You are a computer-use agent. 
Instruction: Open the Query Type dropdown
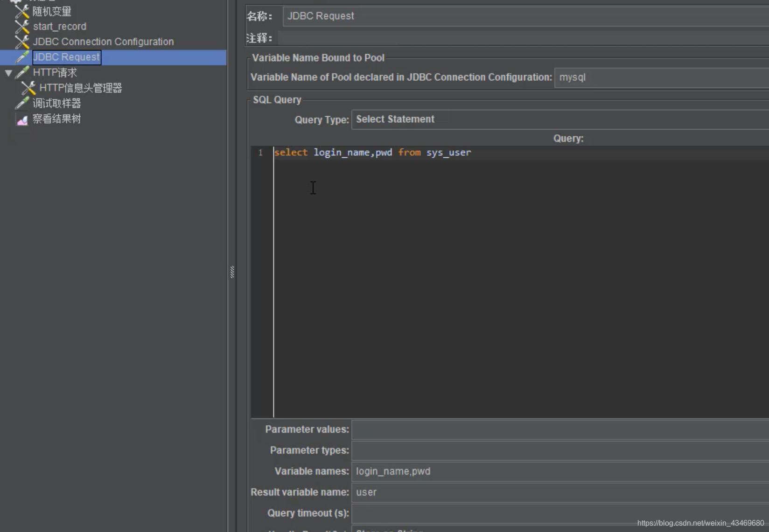click(560, 119)
